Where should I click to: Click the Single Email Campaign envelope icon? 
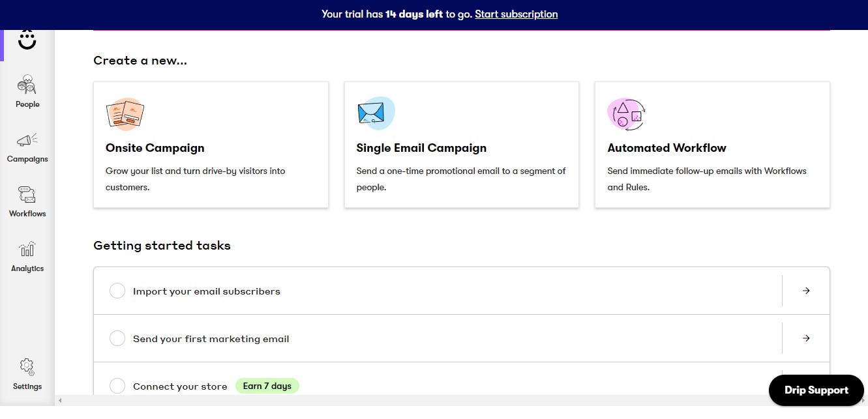click(376, 114)
